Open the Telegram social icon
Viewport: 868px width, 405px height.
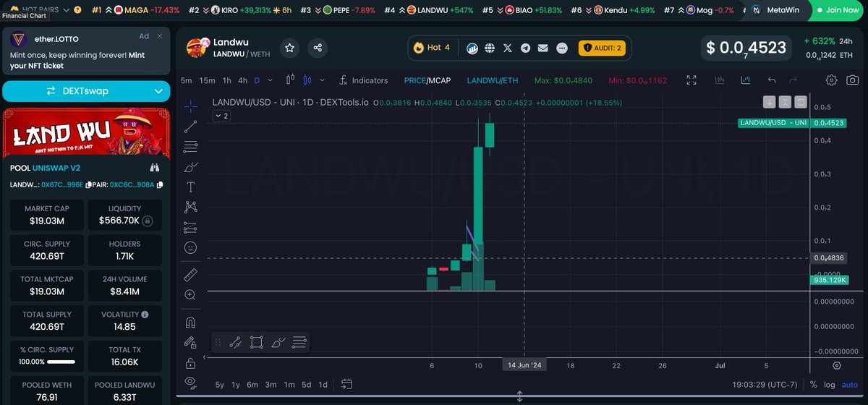(x=525, y=48)
